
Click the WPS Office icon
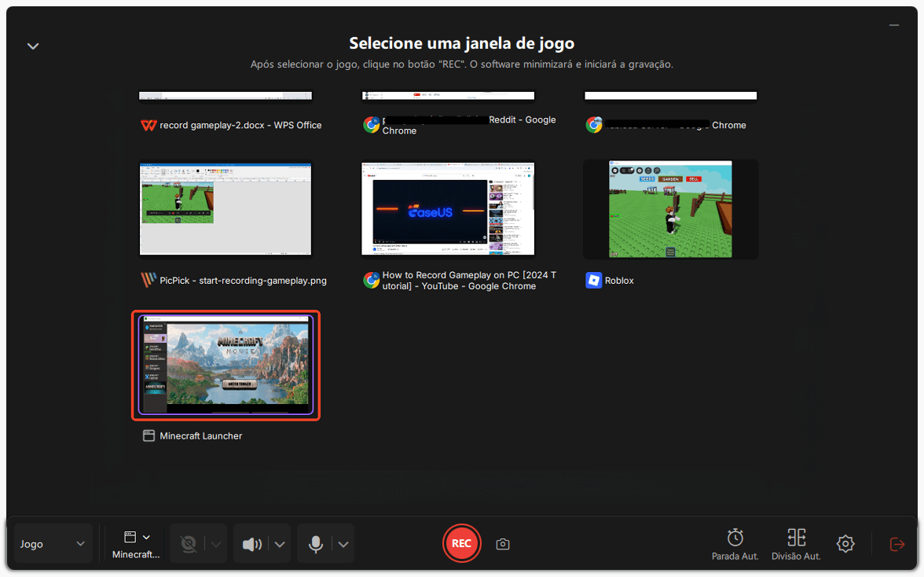click(148, 125)
